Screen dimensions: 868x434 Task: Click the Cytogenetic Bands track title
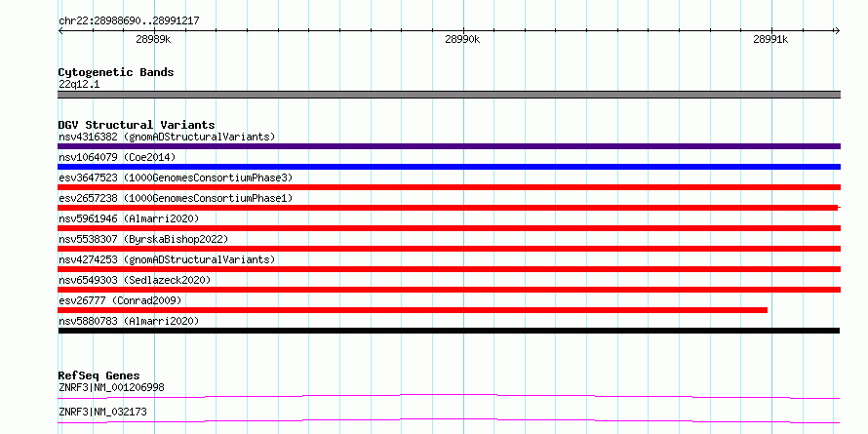[116, 72]
